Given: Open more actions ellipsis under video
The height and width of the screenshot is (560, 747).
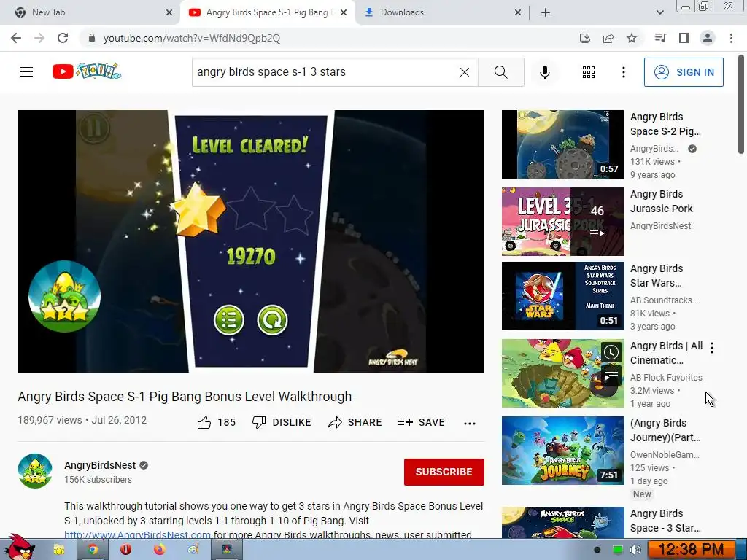Looking at the screenshot, I should tap(470, 424).
